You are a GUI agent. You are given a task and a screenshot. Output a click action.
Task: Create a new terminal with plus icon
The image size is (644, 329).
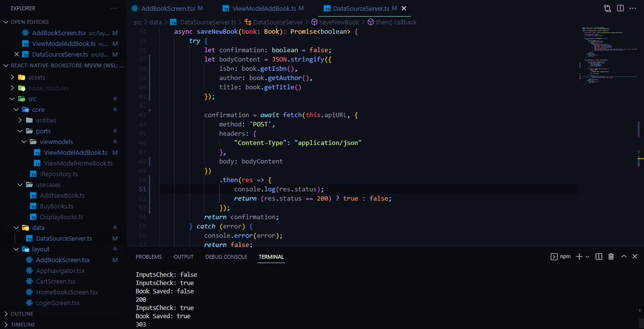point(579,257)
